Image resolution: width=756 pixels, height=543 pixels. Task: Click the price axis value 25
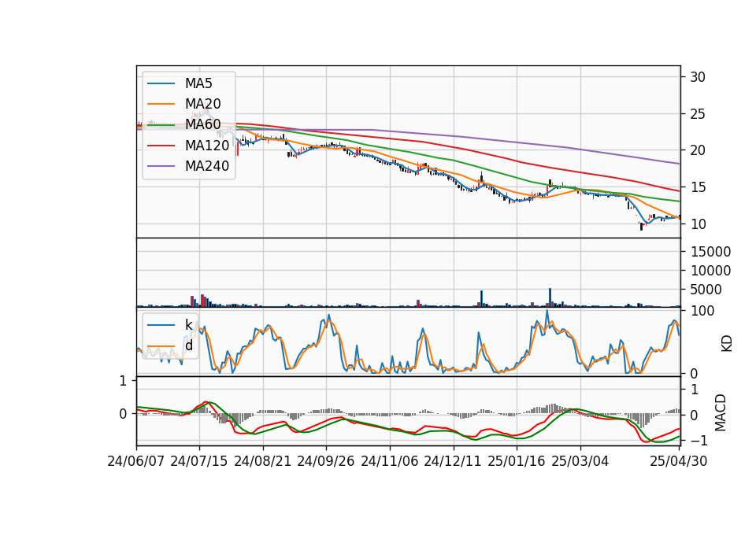[698, 114]
